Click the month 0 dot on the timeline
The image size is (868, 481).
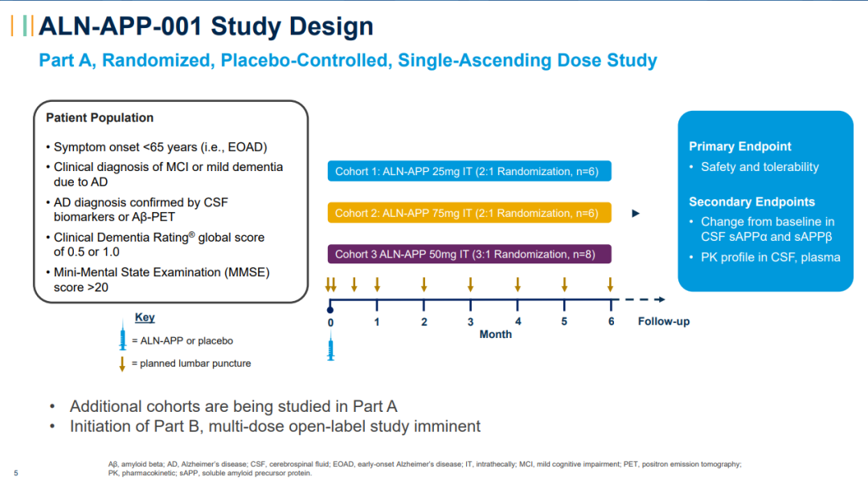coord(330,308)
